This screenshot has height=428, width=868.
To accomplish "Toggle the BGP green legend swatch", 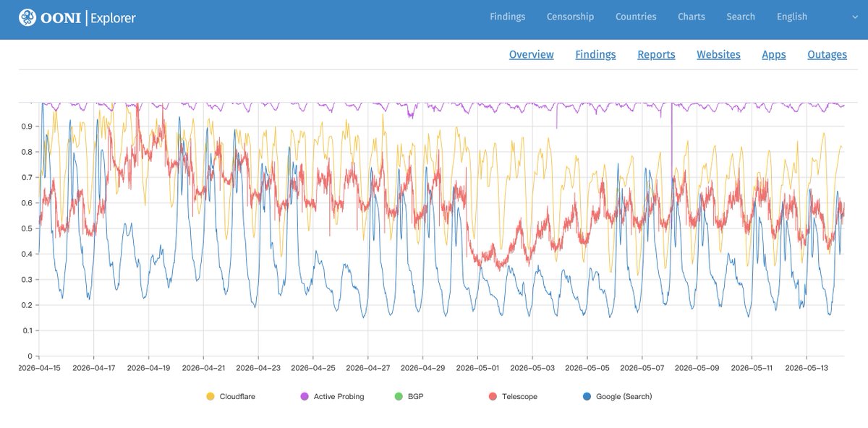I will pos(399,396).
